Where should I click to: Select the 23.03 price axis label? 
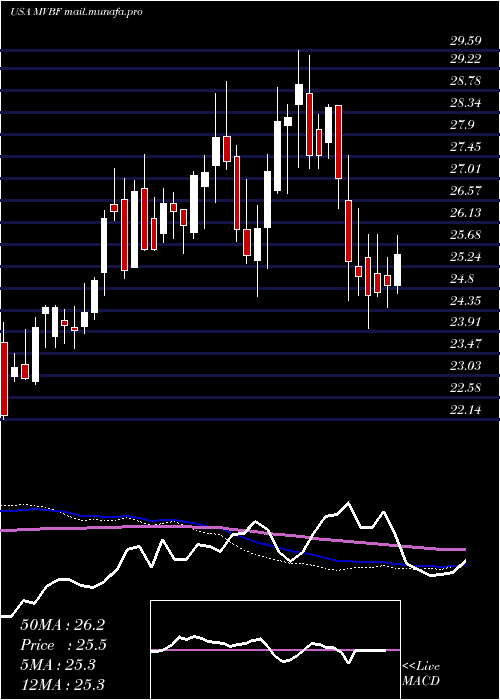(466, 366)
